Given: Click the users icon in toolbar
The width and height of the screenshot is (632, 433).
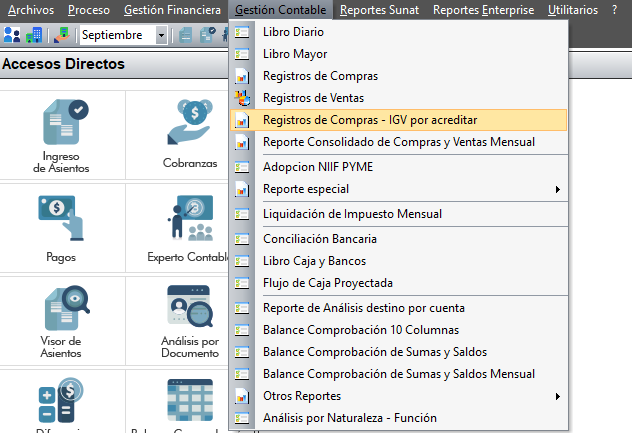Looking at the screenshot, I should coord(12,35).
